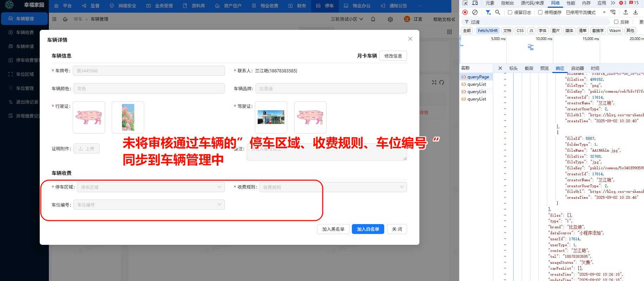644x281 pixels.
Task: Open the 标头 request tab
Action: point(514,68)
